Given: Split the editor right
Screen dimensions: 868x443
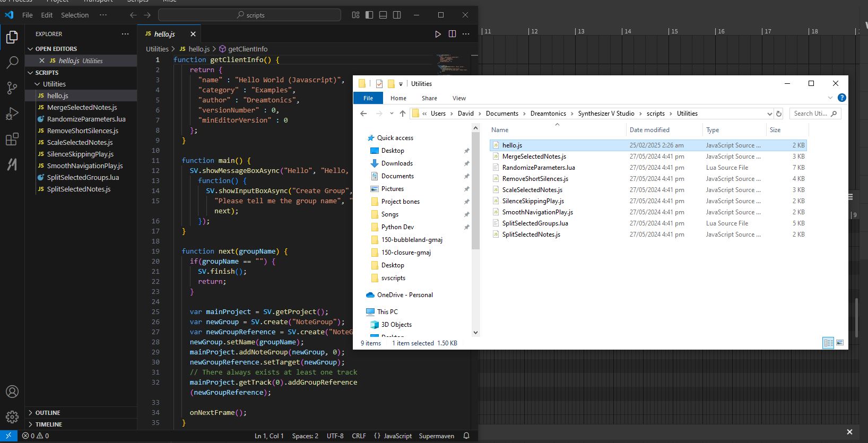Looking at the screenshot, I should point(452,34).
